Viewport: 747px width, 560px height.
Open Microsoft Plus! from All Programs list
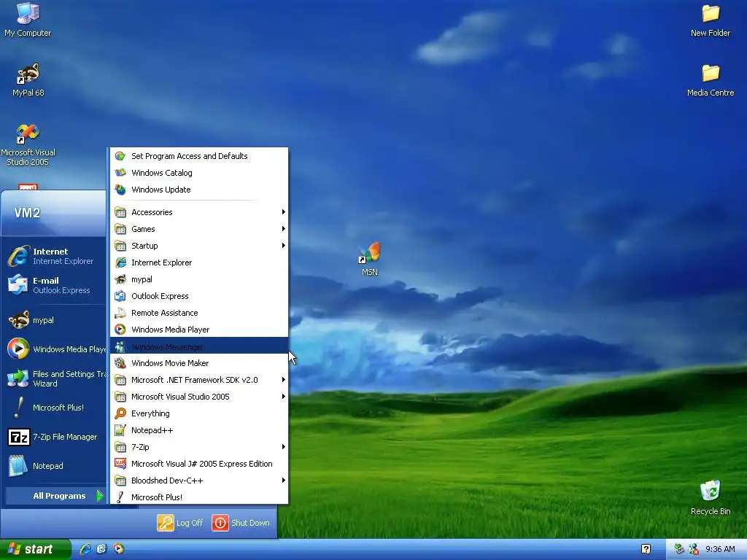point(199,497)
